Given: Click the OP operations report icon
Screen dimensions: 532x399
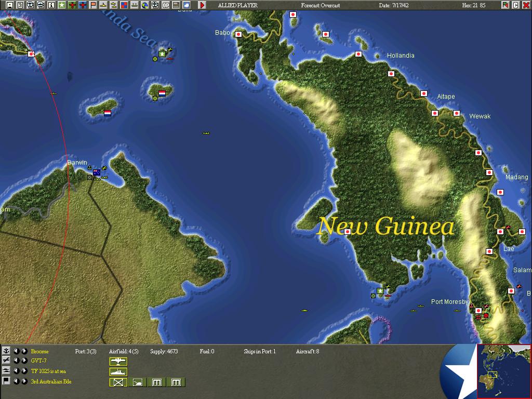Looking at the screenshot, I should click(166, 5).
